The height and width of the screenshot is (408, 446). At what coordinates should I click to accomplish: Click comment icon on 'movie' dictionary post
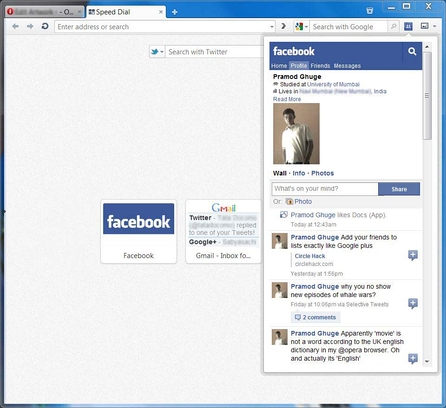[413, 359]
